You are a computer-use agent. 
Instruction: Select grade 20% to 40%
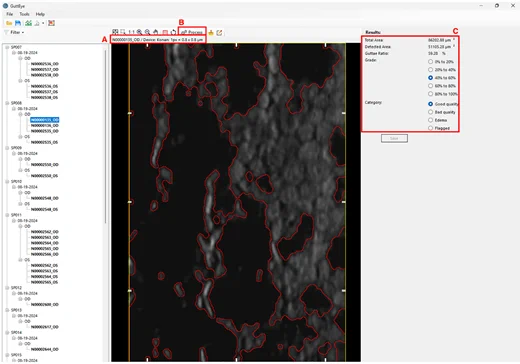(x=430, y=70)
